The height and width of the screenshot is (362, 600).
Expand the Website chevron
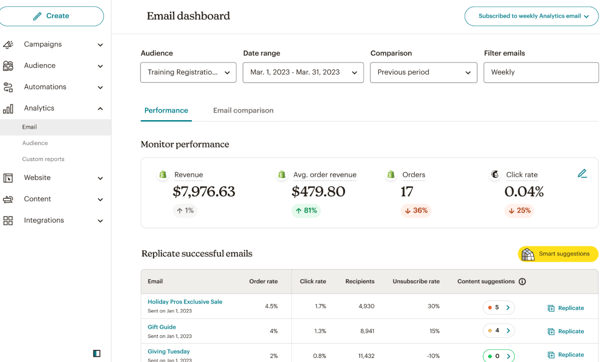pos(100,178)
